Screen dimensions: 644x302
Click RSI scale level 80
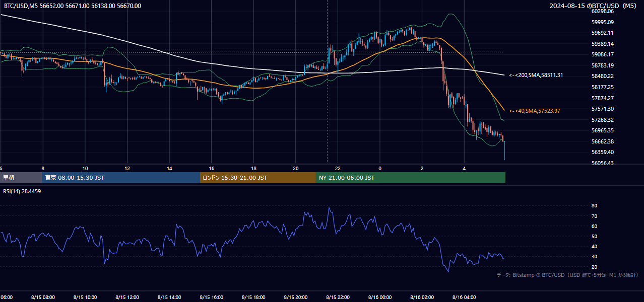[x=594, y=206]
